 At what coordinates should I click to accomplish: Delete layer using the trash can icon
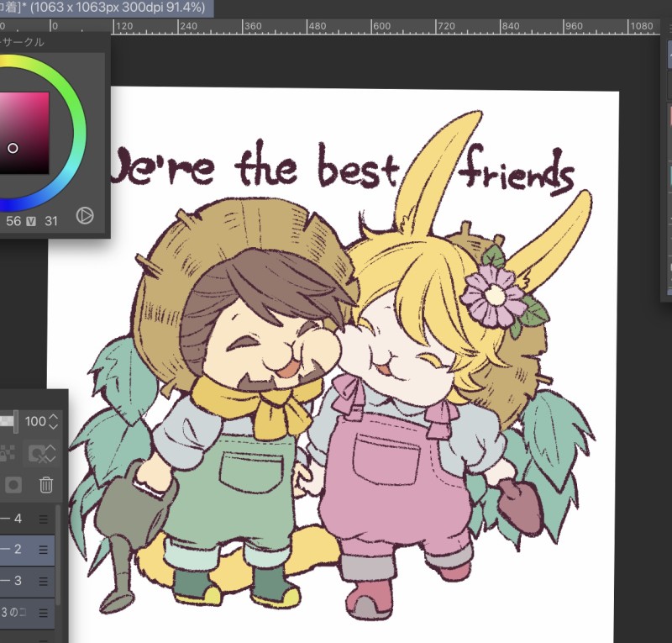(x=46, y=485)
